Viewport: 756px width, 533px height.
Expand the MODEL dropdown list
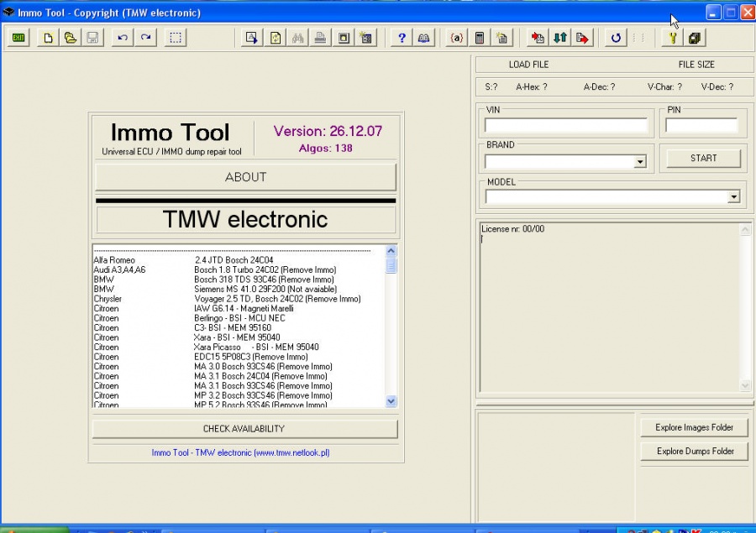tap(733, 196)
